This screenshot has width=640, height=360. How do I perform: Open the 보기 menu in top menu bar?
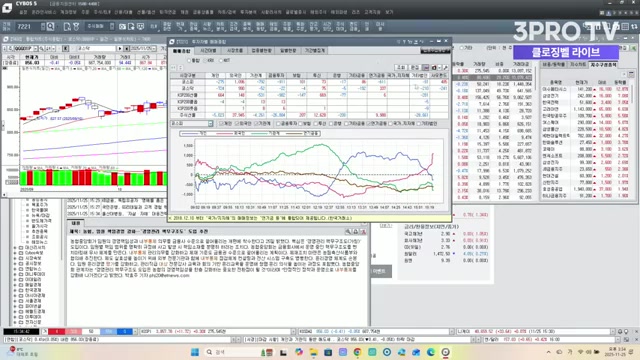[x=389, y=12]
